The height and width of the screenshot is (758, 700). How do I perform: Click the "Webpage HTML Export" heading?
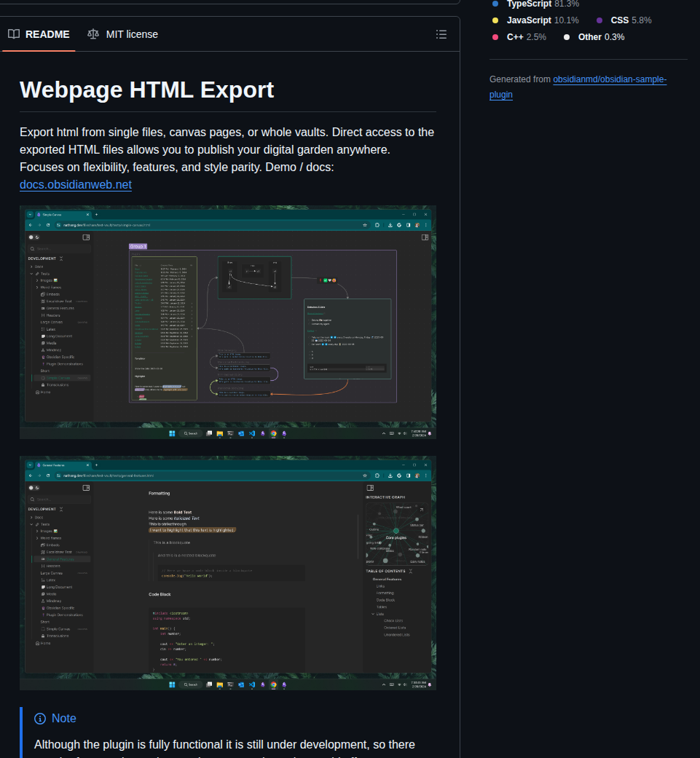(x=147, y=90)
